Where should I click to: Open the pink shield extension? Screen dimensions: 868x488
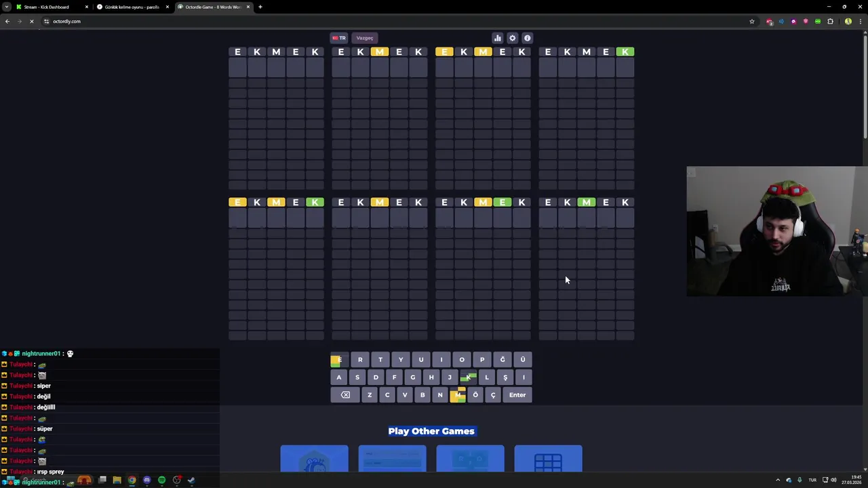806,22
